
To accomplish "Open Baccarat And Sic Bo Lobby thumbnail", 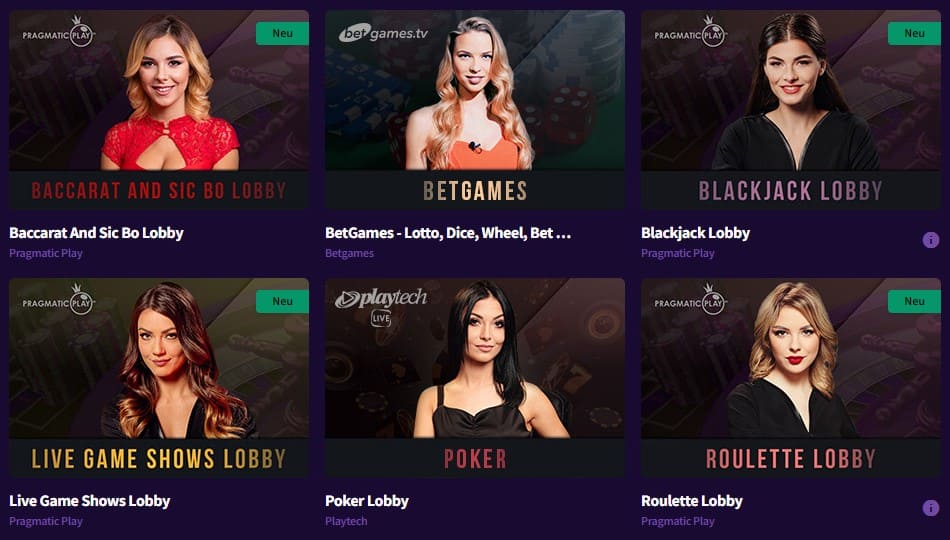I will (159, 110).
